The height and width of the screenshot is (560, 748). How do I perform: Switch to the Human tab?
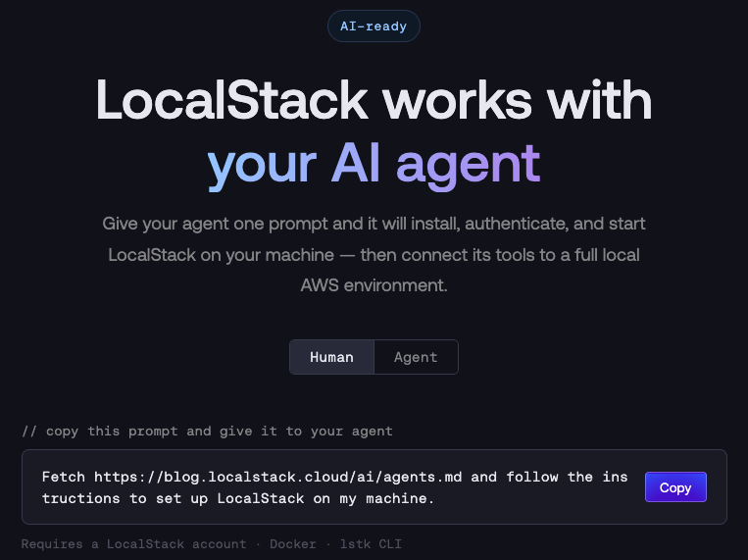[x=331, y=357]
